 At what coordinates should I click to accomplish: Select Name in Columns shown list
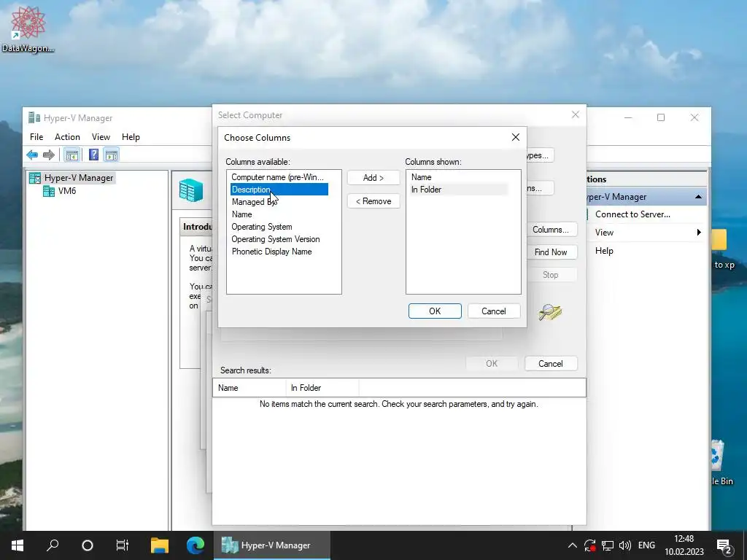pyautogui.click(x=460, y=177)
